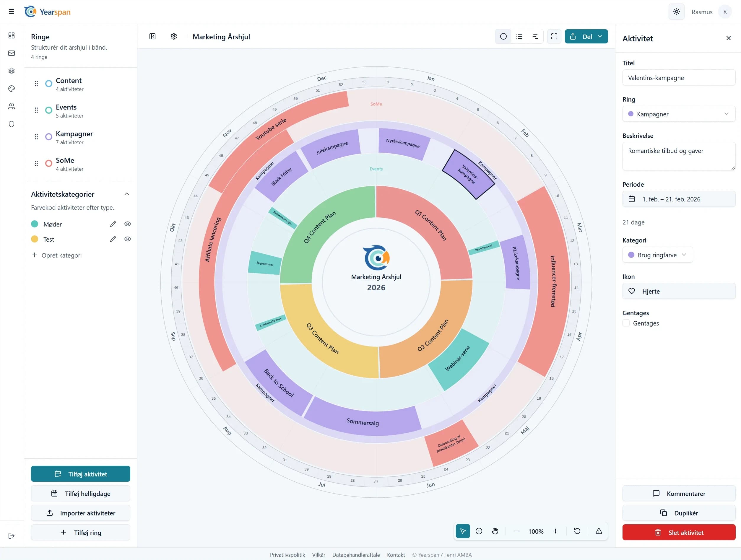
Task: Expand the Brug ringfarve category dropdown
Action: coord(657,255)
